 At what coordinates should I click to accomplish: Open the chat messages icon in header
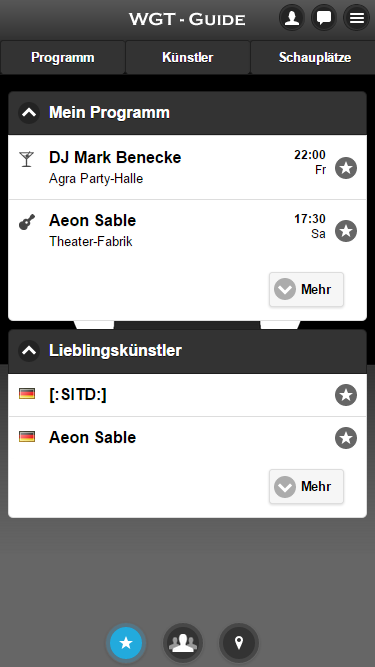coord(324,18)
